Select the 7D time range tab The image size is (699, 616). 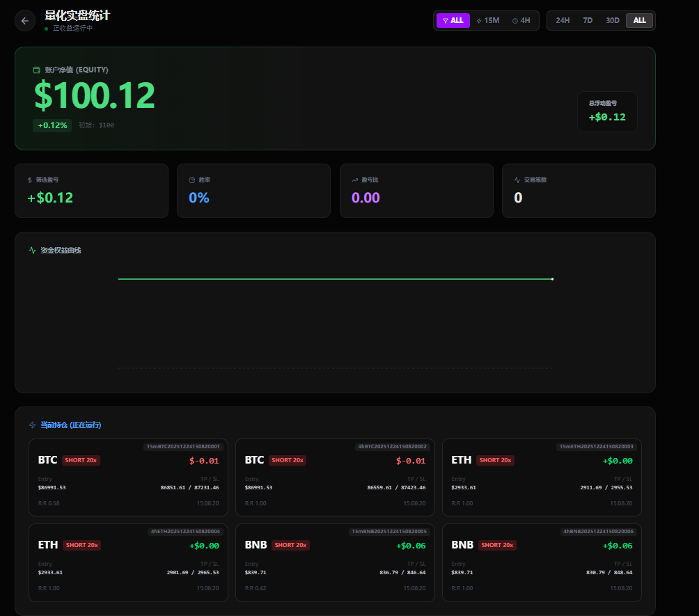click(x=588, y=21)
